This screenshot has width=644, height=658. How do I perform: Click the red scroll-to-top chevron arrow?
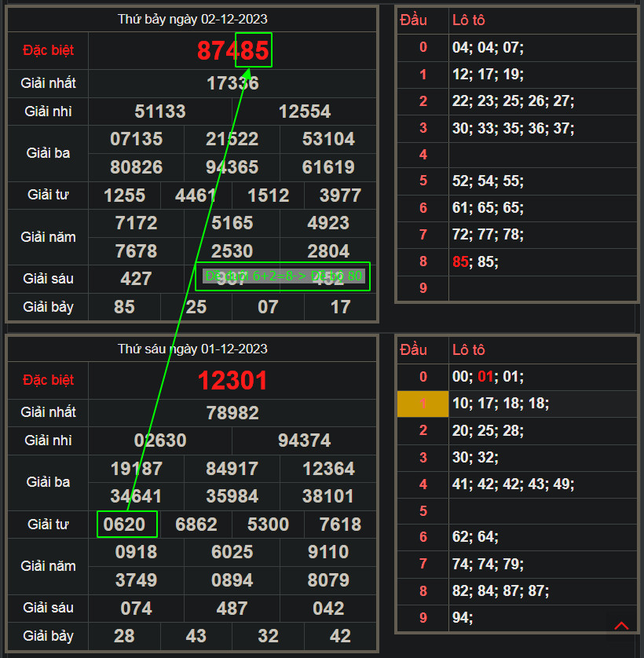pos(621,626)
